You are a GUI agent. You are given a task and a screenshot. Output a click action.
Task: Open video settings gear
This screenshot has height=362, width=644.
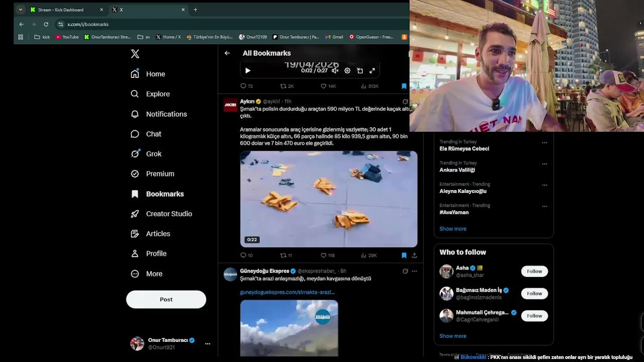click(347, 71)
